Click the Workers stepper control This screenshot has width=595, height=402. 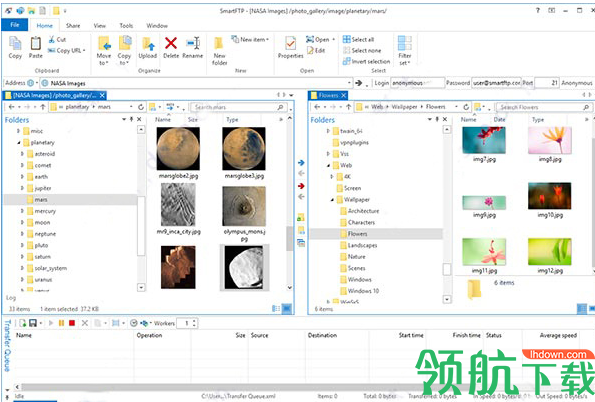pyautogui.click(x=194, y=323)
